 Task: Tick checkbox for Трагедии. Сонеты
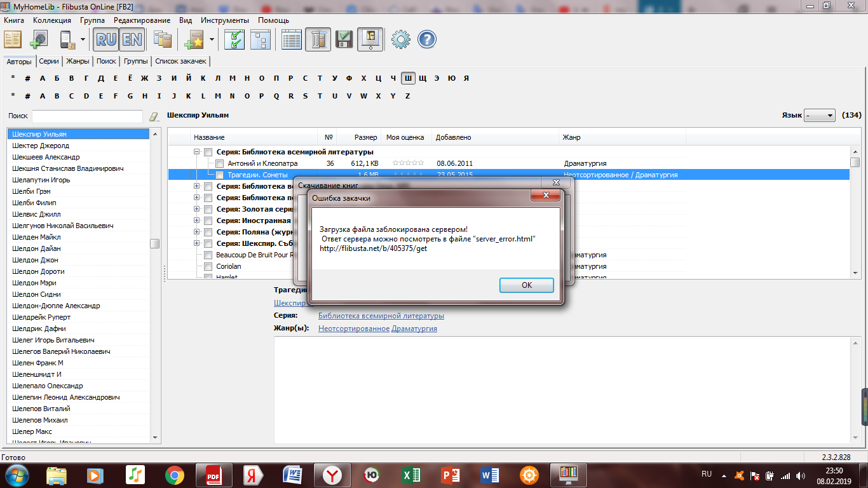tap(219, 175)
